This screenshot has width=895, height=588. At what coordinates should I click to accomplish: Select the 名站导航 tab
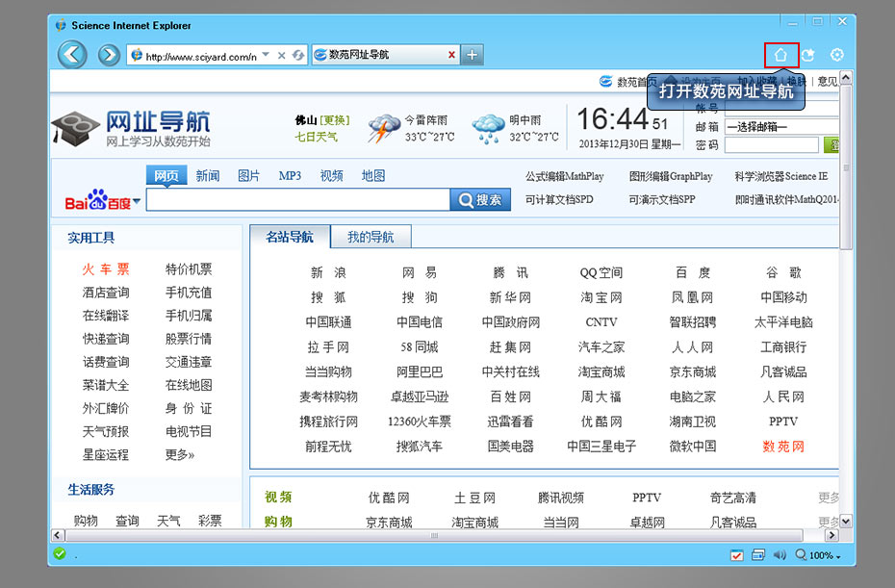[290, 237]
